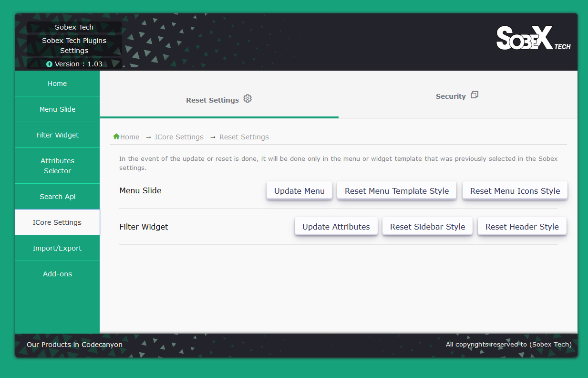The width and height of the screenshot is (588, 378).
Task: Follow the Home breadcrumb link
Action: click(x=130, y=137)
